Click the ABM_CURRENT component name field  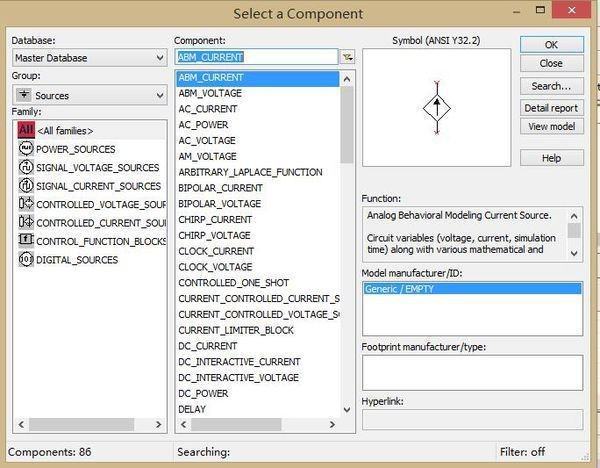click(x=256, y=57)
